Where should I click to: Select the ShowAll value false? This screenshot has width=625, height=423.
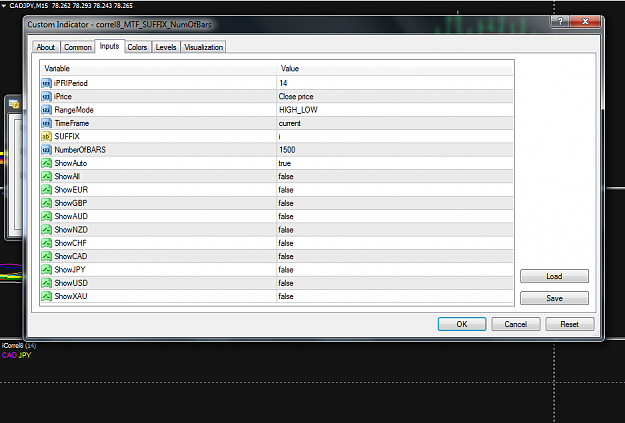tap(395, 176)
